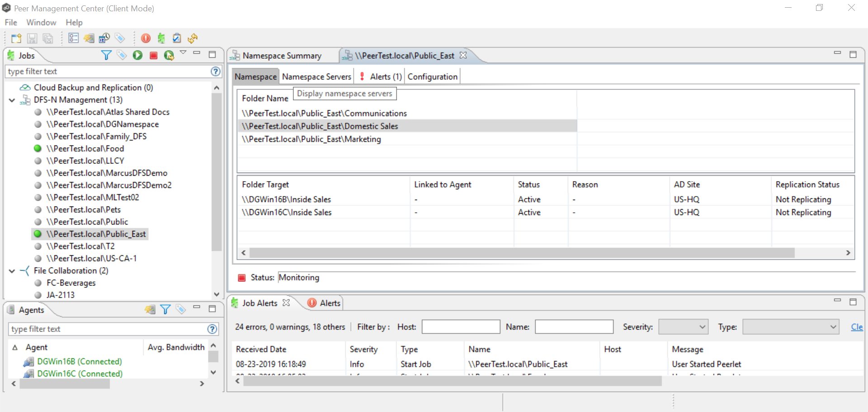Open the Window menu
The width and height of the screenshot is (868, 412).
pyautogui.click(x=41, y=23)
